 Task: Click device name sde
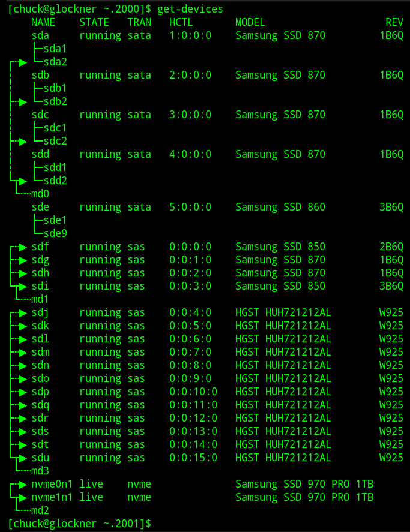pos(40,207)
